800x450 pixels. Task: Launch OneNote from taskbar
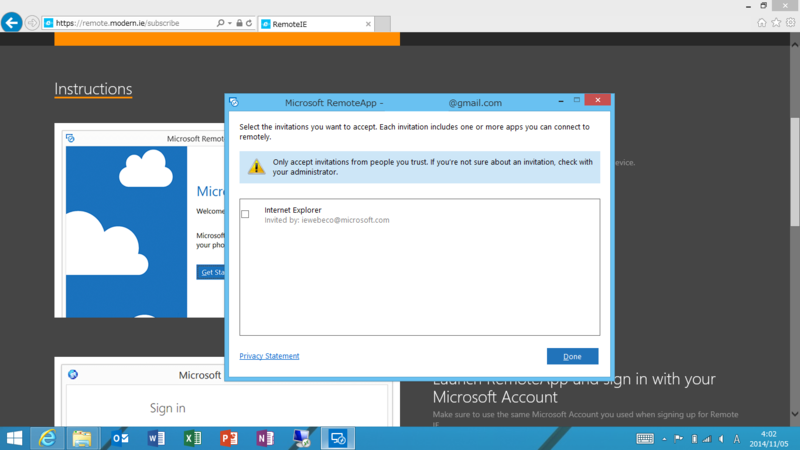click(x=265, y=438)
